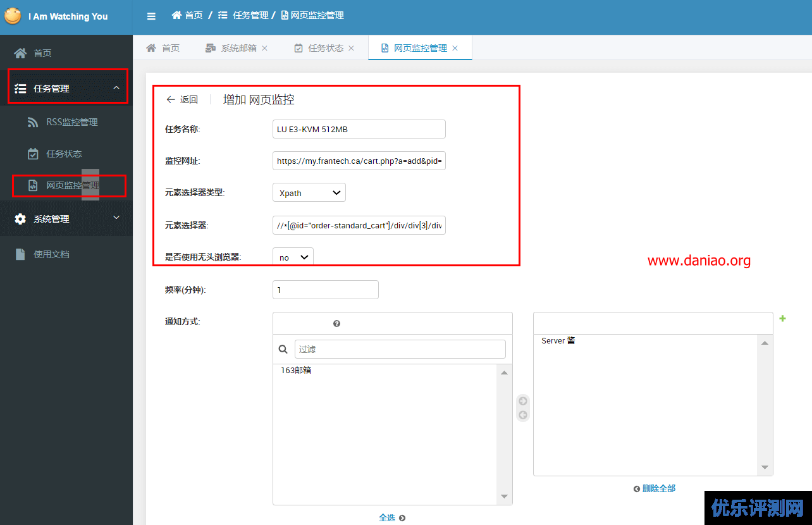Click the sidebar 首页 house icon
Screen dimensions: 812x525
tap(20, 53)
